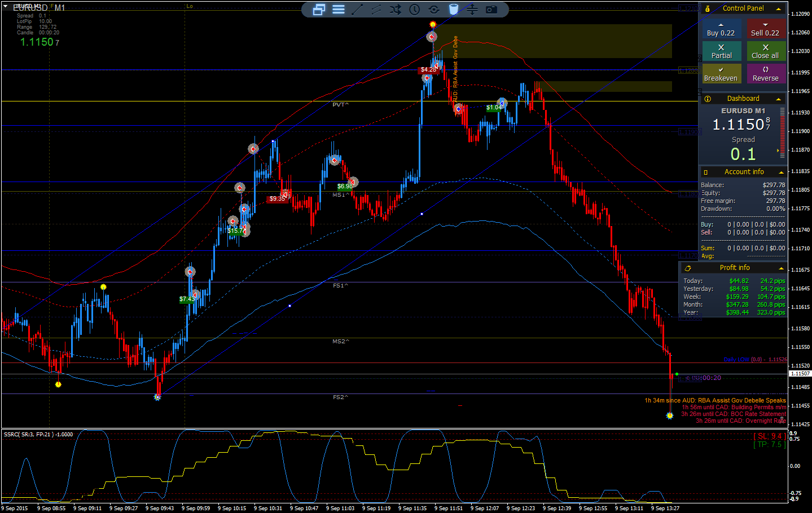Click the $6.98 trade profit label
812x513 pixels.
[345, 186]
